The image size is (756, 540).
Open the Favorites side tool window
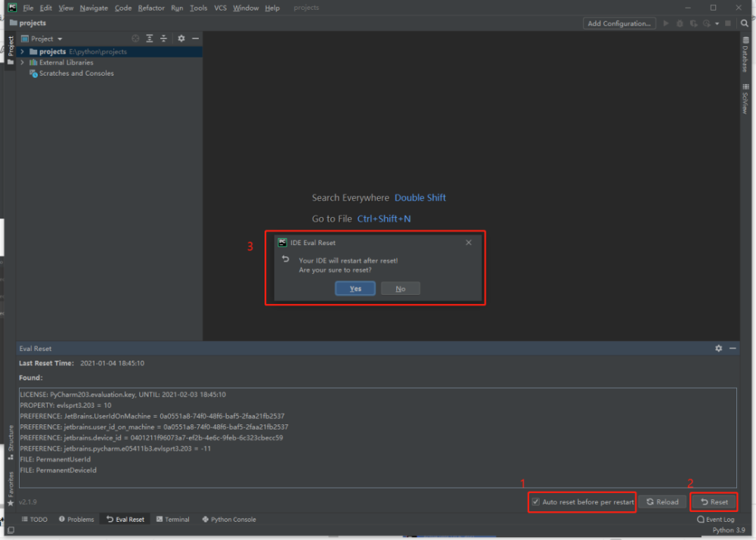point(11,489)
